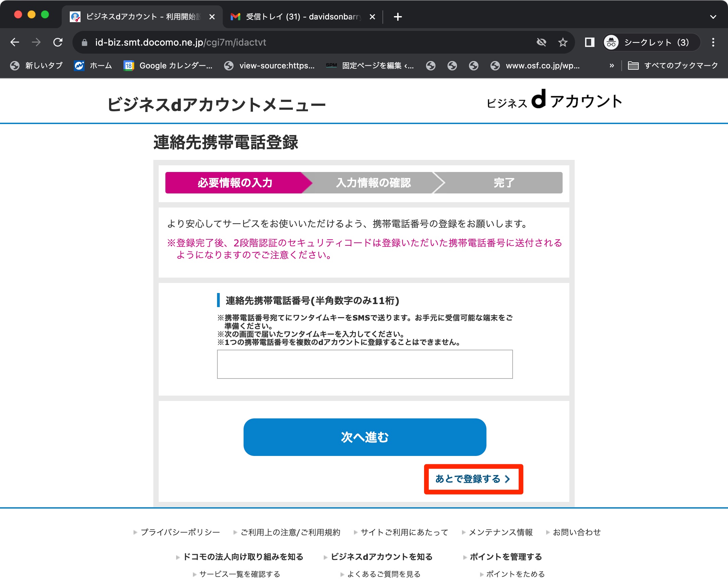Open the view-source:https bookmark
The width and height of the screenshot is (728, 582).
[269, 65]
